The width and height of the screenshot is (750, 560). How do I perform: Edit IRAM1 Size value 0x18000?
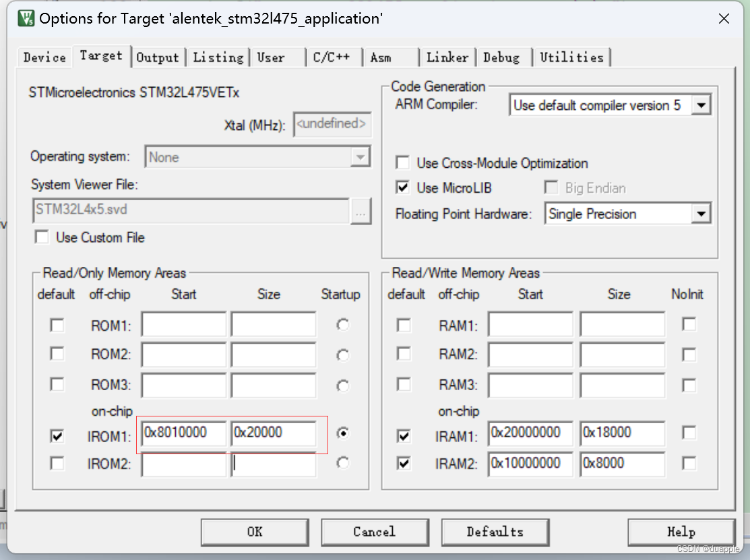point(622,433)
